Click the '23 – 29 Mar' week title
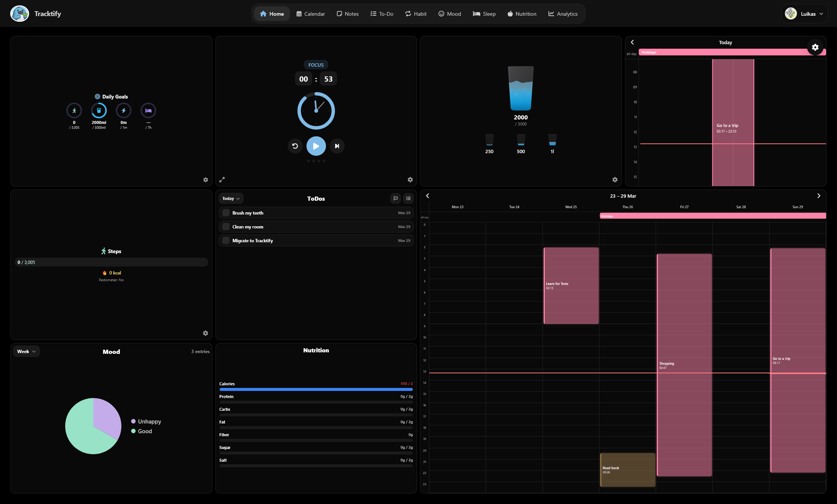 [x=623, y=196]
